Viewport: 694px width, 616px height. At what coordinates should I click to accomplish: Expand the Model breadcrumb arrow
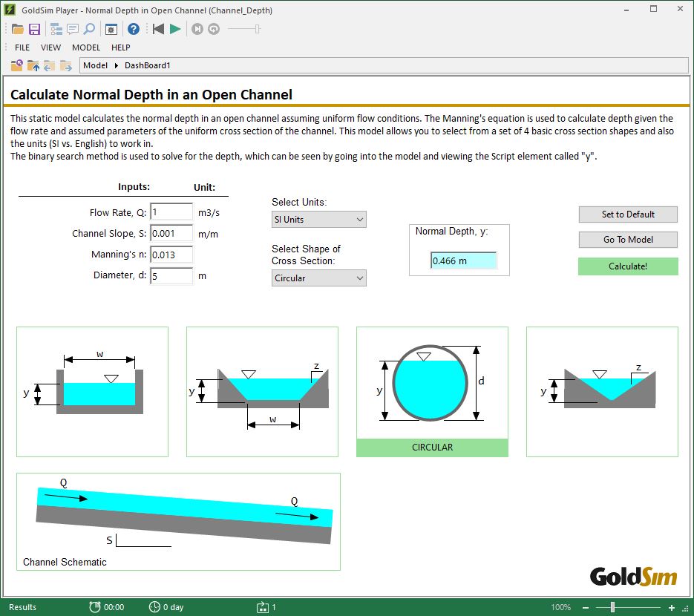[x=117, y=65]
